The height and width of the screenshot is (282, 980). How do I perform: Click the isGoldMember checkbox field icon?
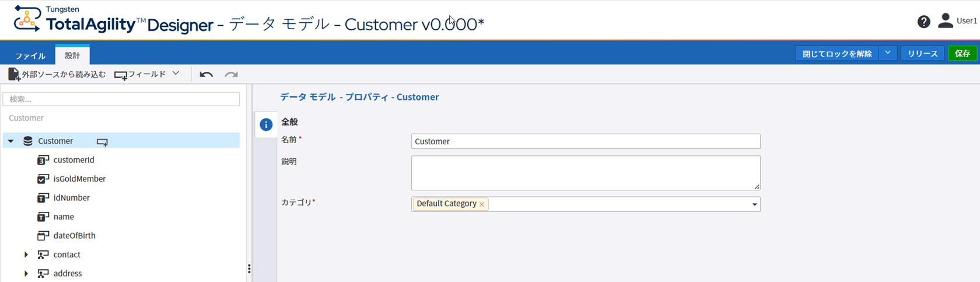click(x=43, y=179)
